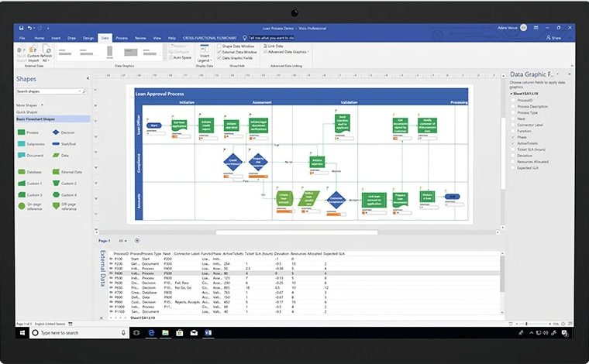Viewport: 589px width, 364px height.
Task: Open the Cross-Functional Flowchart tab
Action: click(209, 38)
